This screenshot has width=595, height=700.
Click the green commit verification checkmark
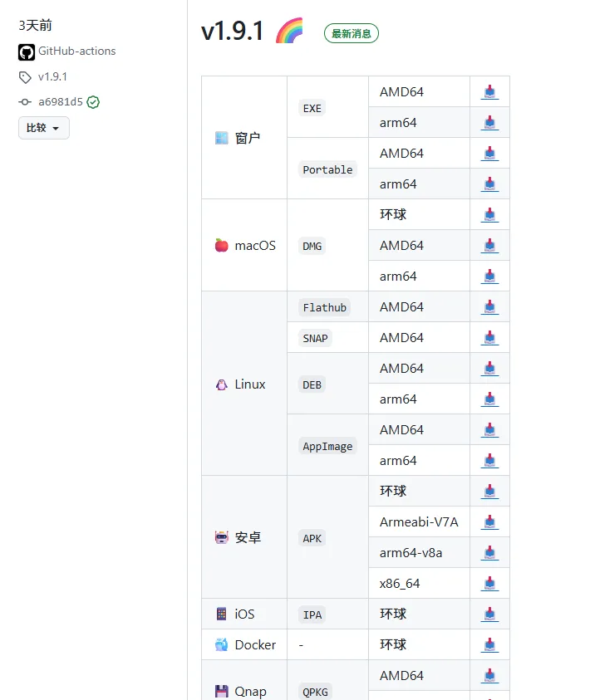pyautogui.click(x=93, y=102)
